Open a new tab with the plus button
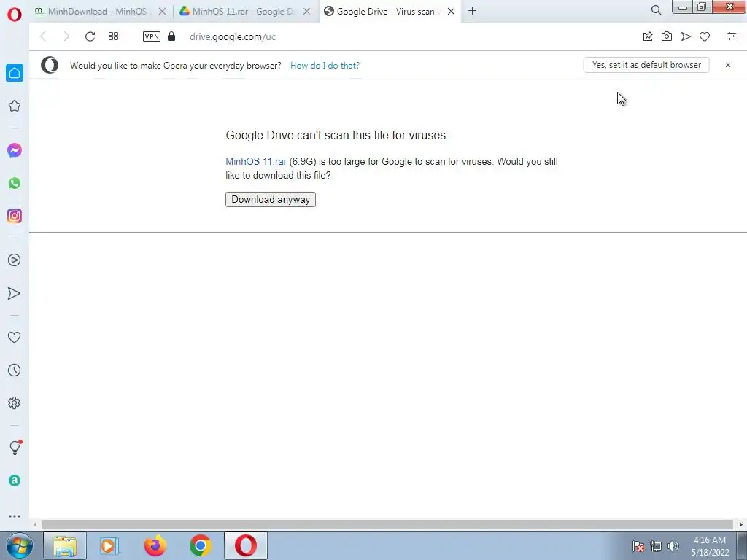Image resolution: width=747 pixels, height=560 pixels. click(472, 11)
